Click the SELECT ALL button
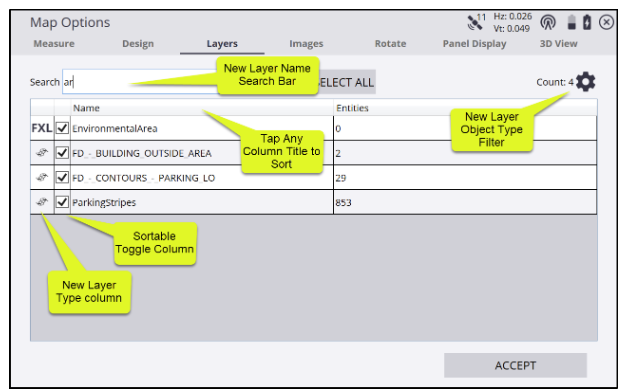This screenshot has width=625, height=392. click(x=347, y=82)
